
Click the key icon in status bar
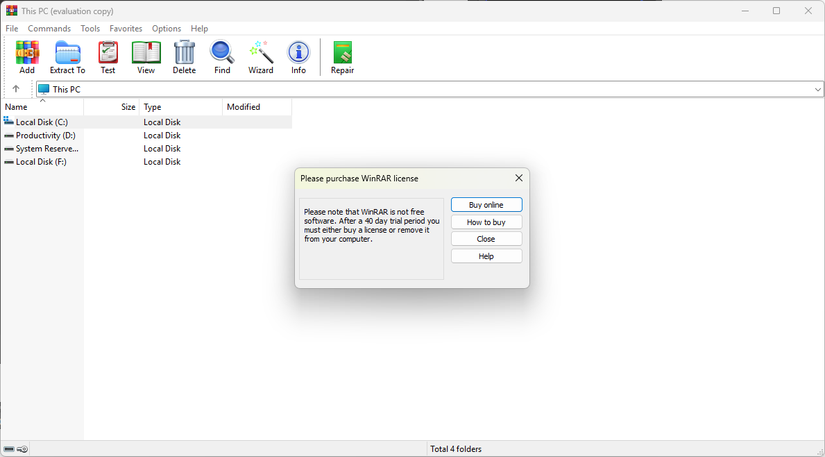click(22, 449)
